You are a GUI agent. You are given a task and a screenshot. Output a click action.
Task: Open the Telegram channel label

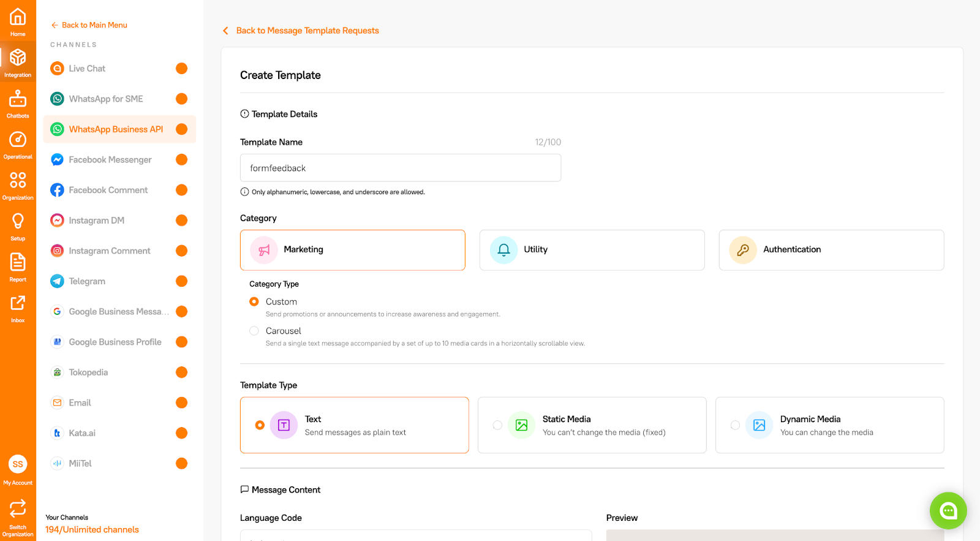coord(87,281)
